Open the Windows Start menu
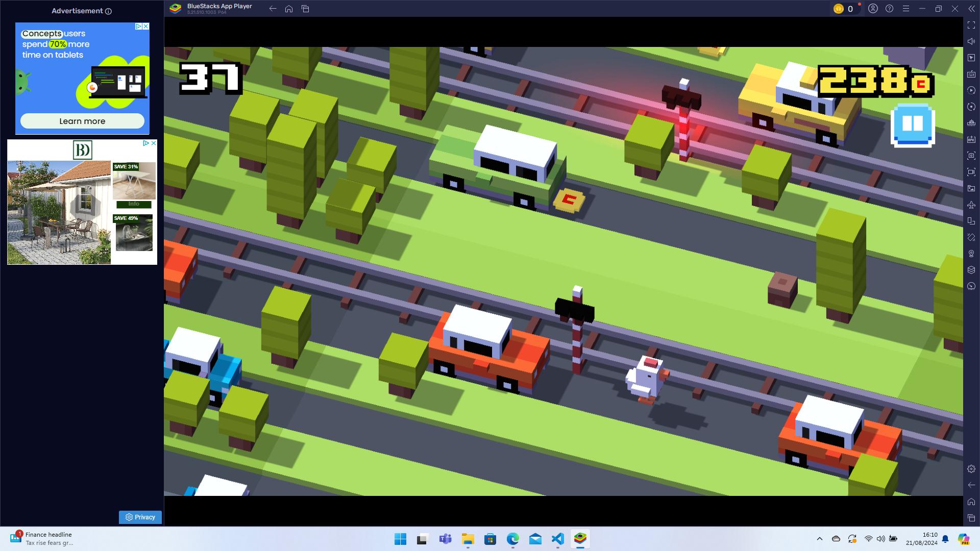This screenshot has width=980, height=551. pyautogui.click(x=400, y=539)
